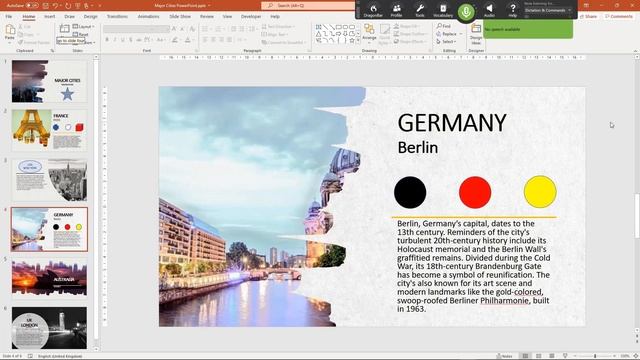Switch to the Animations tab
This screenshot has width=640, height=360.
pyautogui.click(x=148, y=16)
